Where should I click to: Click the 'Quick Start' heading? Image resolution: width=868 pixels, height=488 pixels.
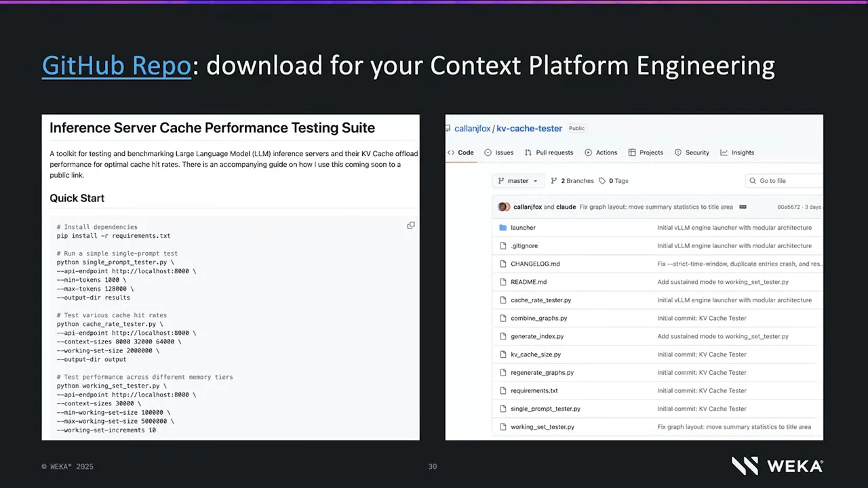[x=77, y=198]
